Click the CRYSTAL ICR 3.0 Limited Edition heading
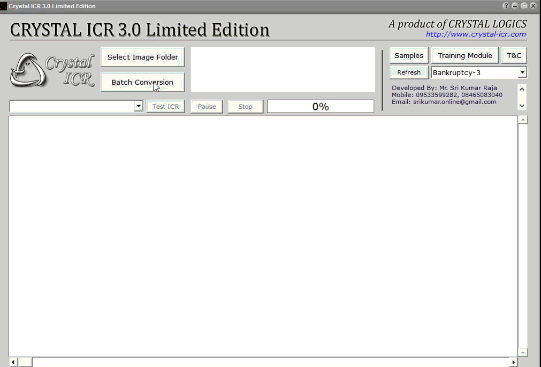 [139, 30]
